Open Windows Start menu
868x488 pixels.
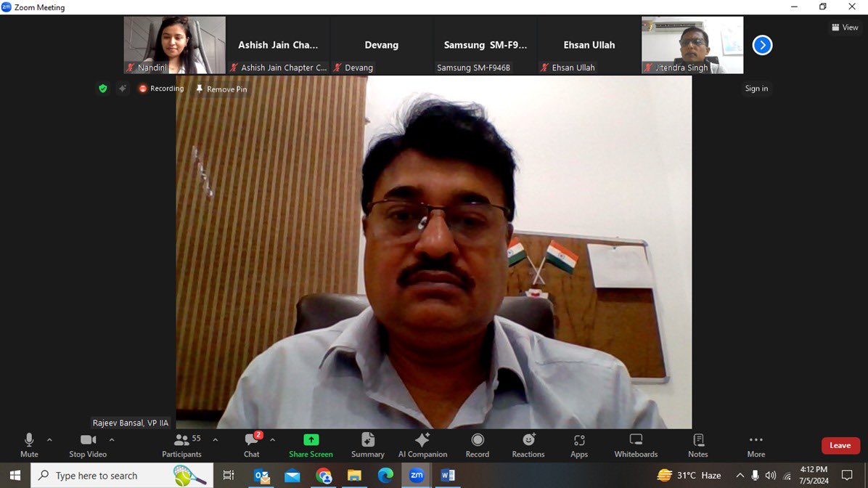[x=15, y=475]
